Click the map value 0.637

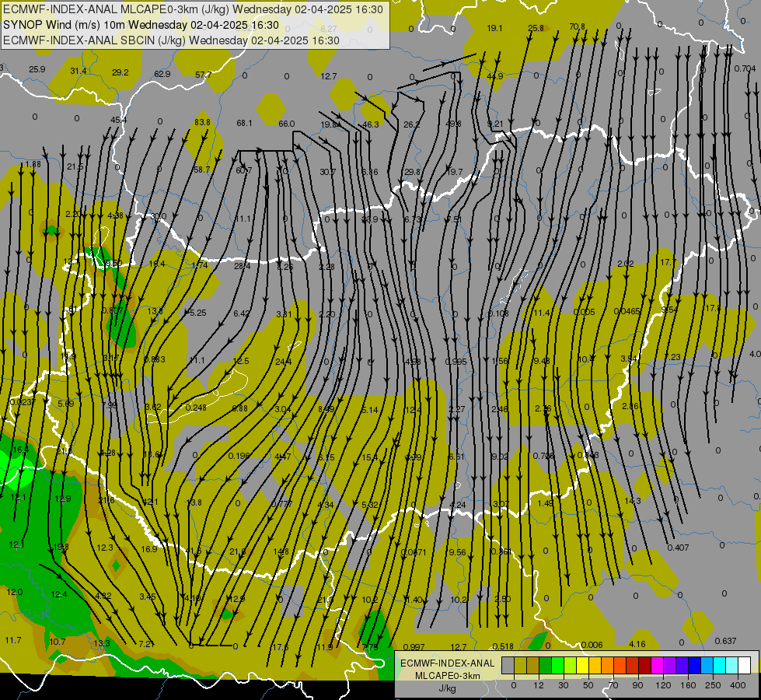(x=725, y=641)
